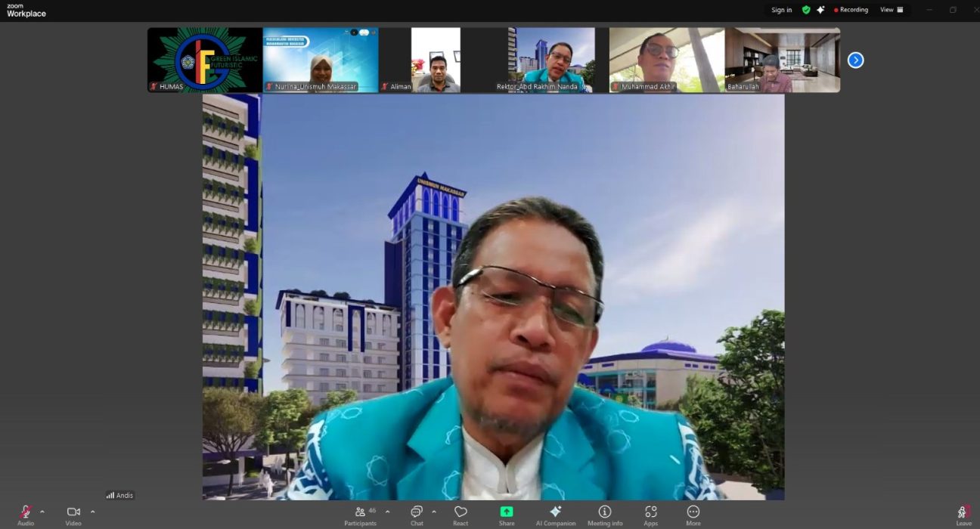Image resolution: width=980 pixels, height=529 pixels.
Task: Toggle the camera with the Video button
Action: pyautogui.click(x=73, y=515)
